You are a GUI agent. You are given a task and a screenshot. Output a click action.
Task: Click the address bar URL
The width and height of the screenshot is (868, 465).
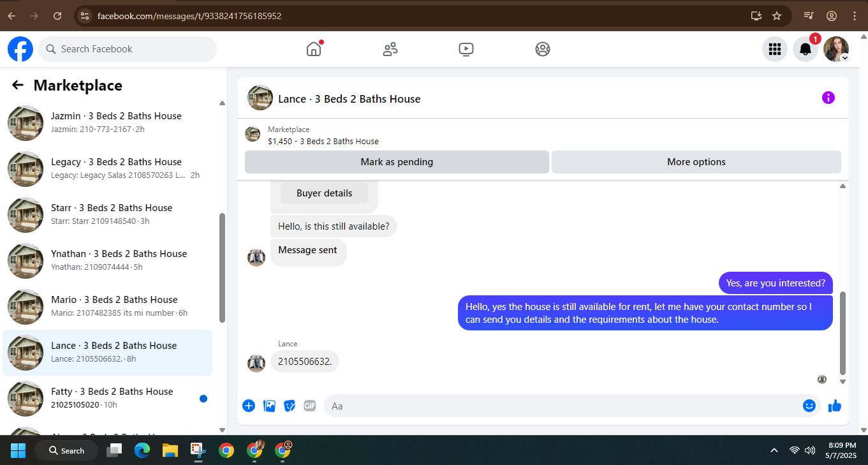(x=189, y=16)
